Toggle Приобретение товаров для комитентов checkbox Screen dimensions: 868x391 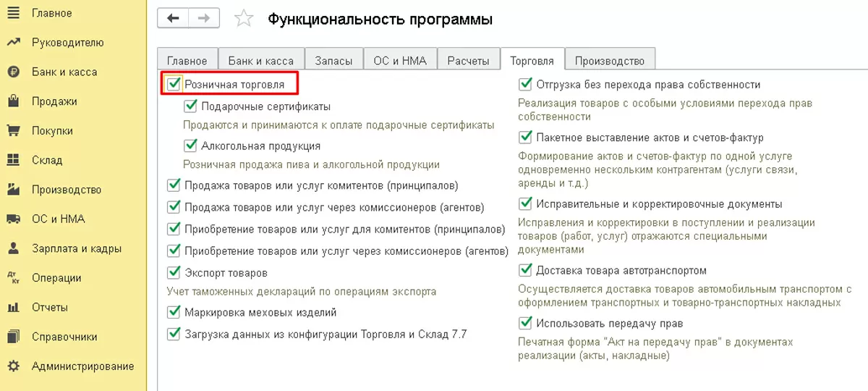click(174, 229)
